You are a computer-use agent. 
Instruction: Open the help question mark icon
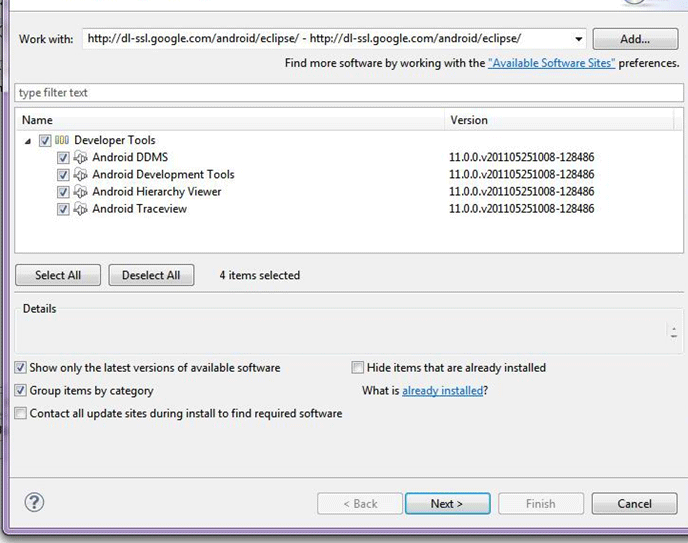click(x=34, y=502)
